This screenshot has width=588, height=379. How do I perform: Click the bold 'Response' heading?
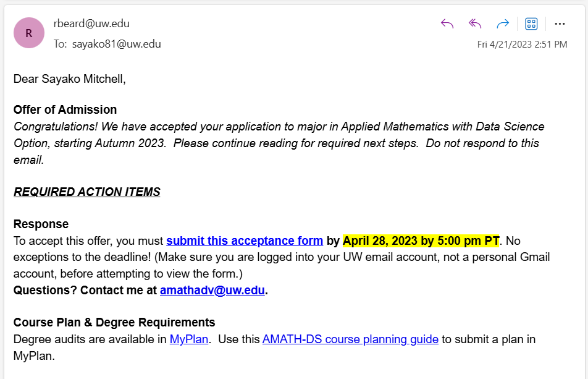point(41,224)
